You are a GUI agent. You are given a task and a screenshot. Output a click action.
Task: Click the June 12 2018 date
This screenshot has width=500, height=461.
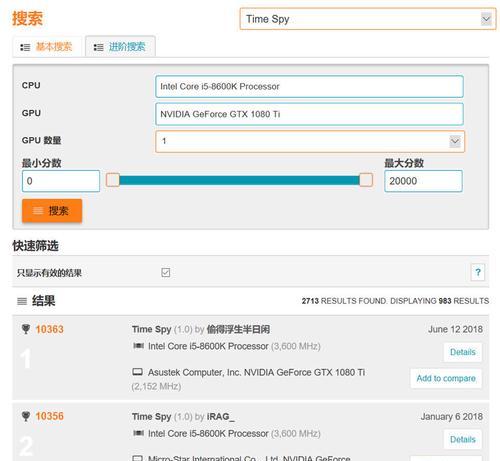(x=455, y=329)
